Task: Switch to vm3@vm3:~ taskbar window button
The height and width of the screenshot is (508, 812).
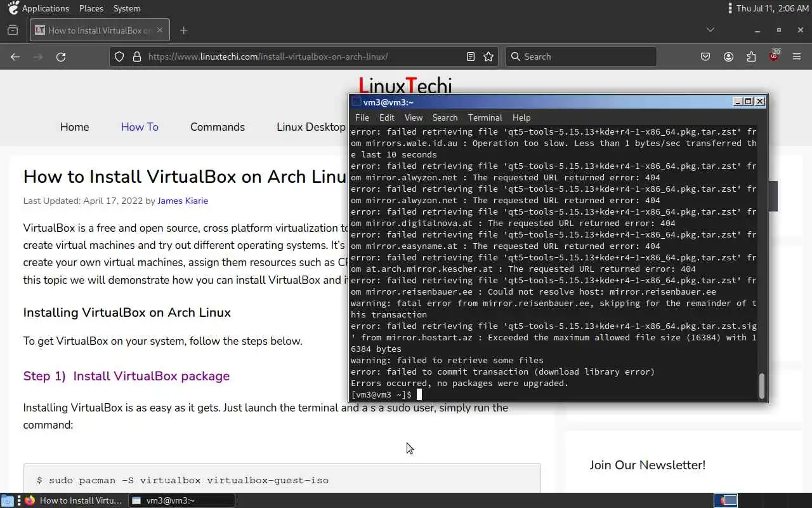Action: pos(181,500)
